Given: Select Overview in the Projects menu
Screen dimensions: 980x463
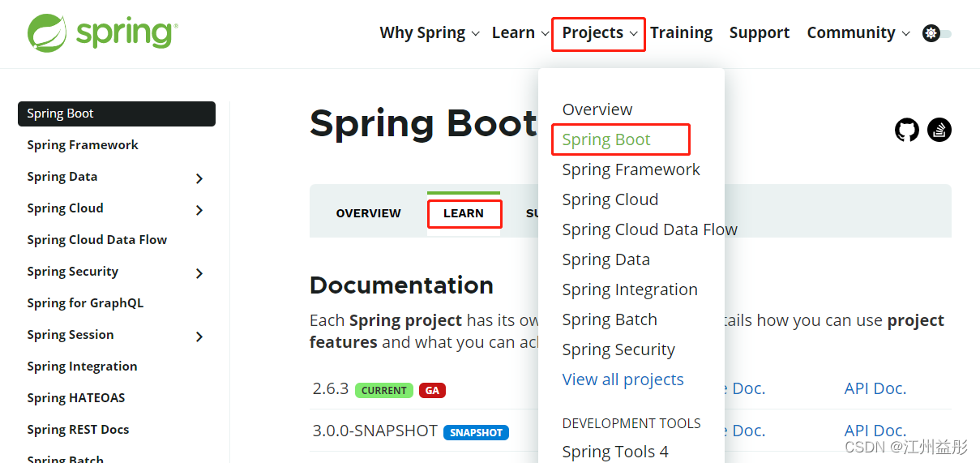Looking at the screenshot, I should (597, 109).
